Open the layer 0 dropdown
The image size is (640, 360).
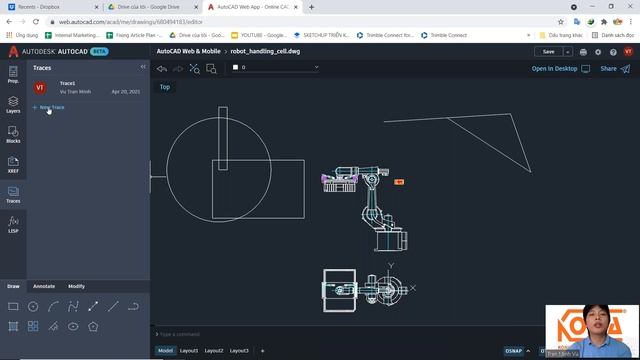point(275,67)
